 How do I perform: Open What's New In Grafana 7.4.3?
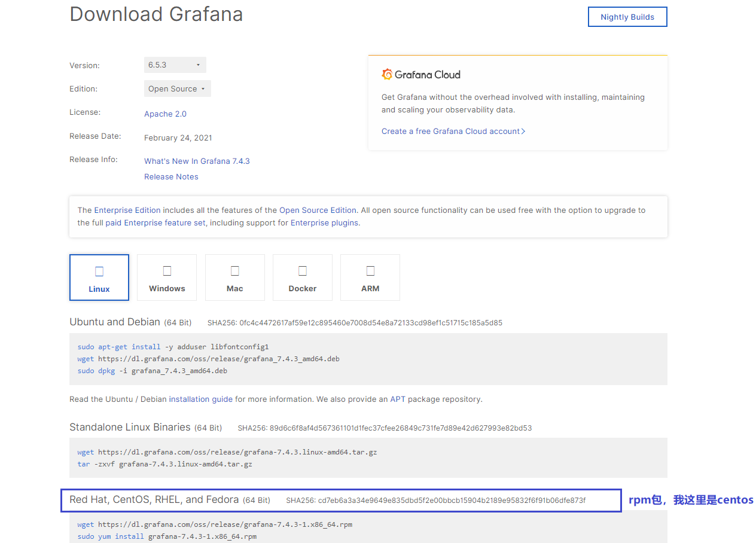[197, 161]
